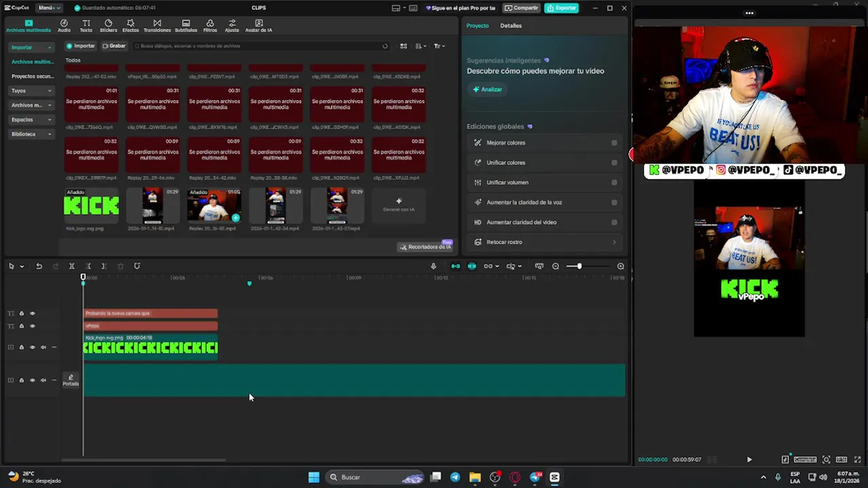Open the Texto tool tab
868x488 pixels.
[x=86, y=26]
